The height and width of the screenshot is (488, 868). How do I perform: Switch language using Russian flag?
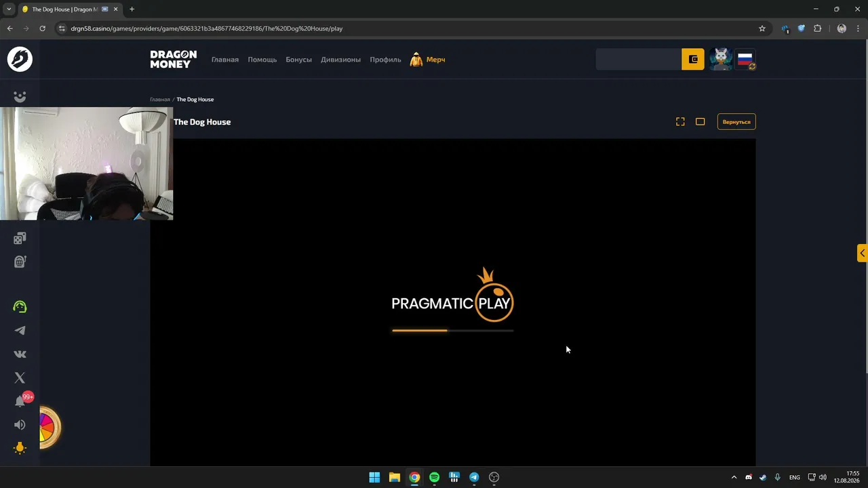click(745, 60)
